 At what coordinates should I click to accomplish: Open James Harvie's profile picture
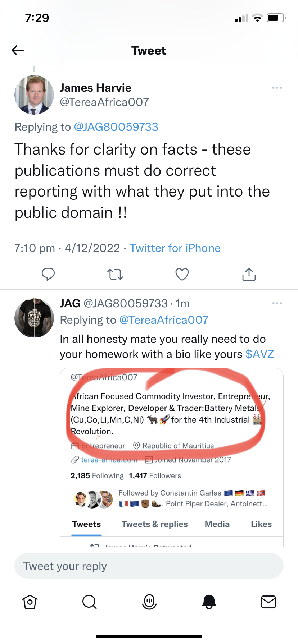[x=34, y=95]
